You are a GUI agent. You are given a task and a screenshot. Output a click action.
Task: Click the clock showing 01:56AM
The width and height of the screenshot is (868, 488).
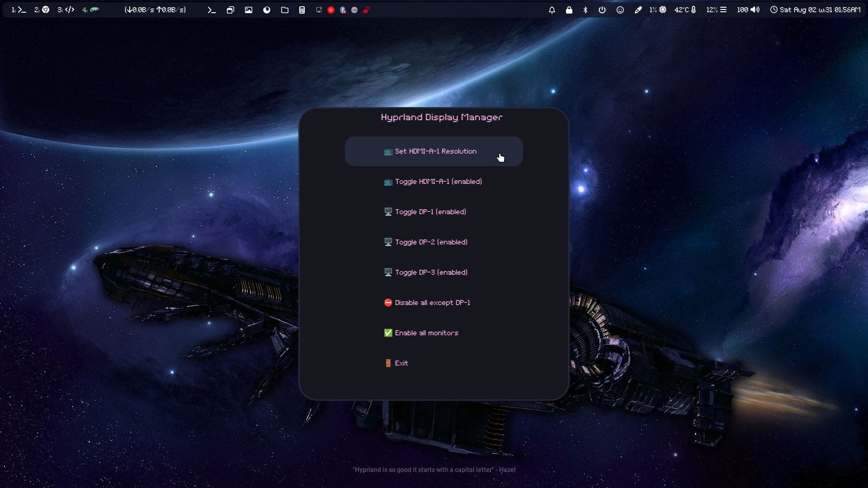(815, 10)
